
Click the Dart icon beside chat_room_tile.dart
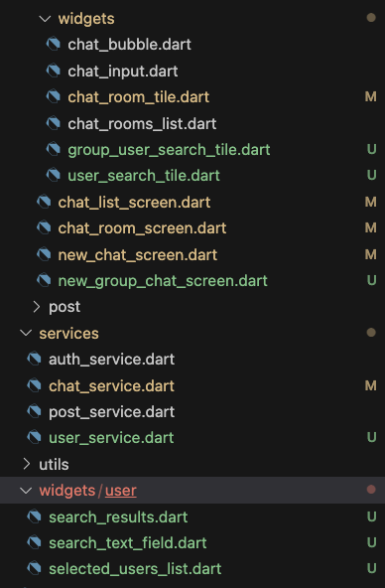coord(54,96)
